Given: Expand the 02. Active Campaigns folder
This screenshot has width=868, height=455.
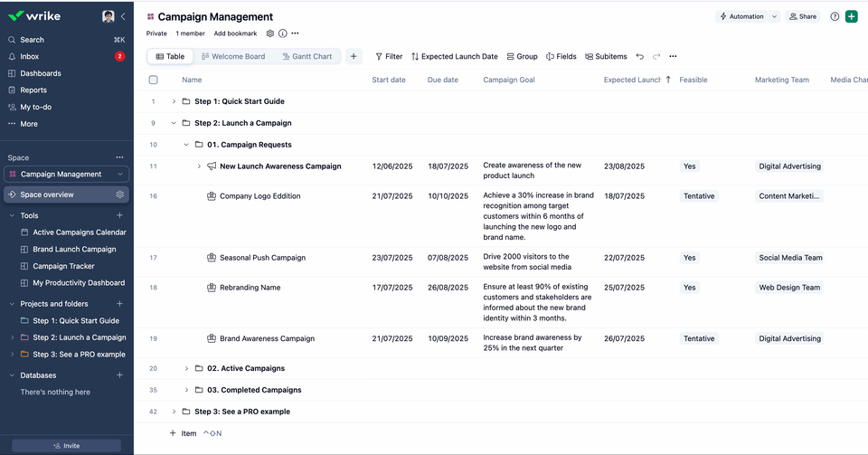Looking at the screenshot, I should pos(186,368).
